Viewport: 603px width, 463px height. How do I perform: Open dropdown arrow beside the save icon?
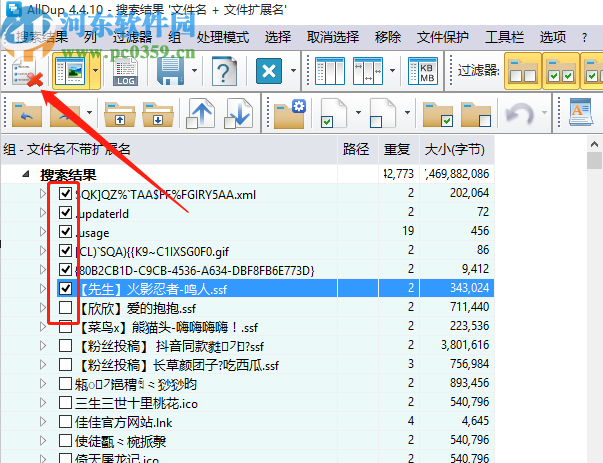[x=195, y=71]
